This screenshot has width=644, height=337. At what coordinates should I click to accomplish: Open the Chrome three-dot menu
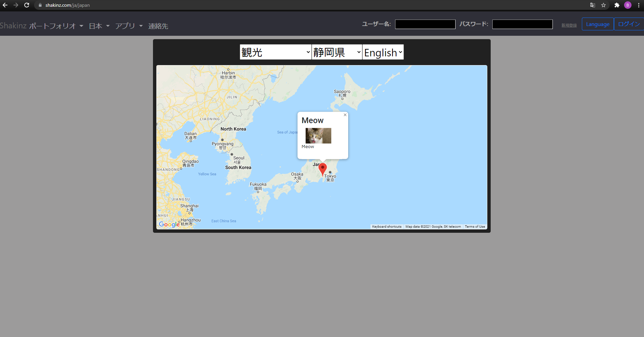tap(639, 5)
